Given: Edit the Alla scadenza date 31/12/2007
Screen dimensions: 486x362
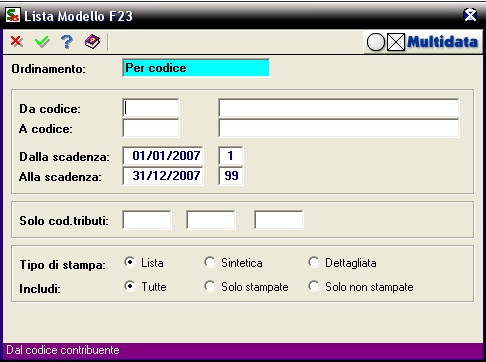Looking at the screenshot, I should (x=163, y=176).
